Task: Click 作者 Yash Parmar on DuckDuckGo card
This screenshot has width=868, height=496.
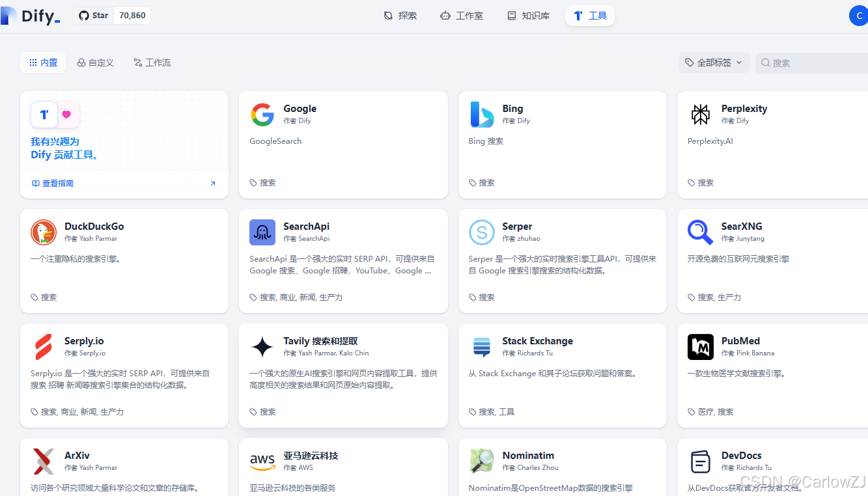Action: 91,239
